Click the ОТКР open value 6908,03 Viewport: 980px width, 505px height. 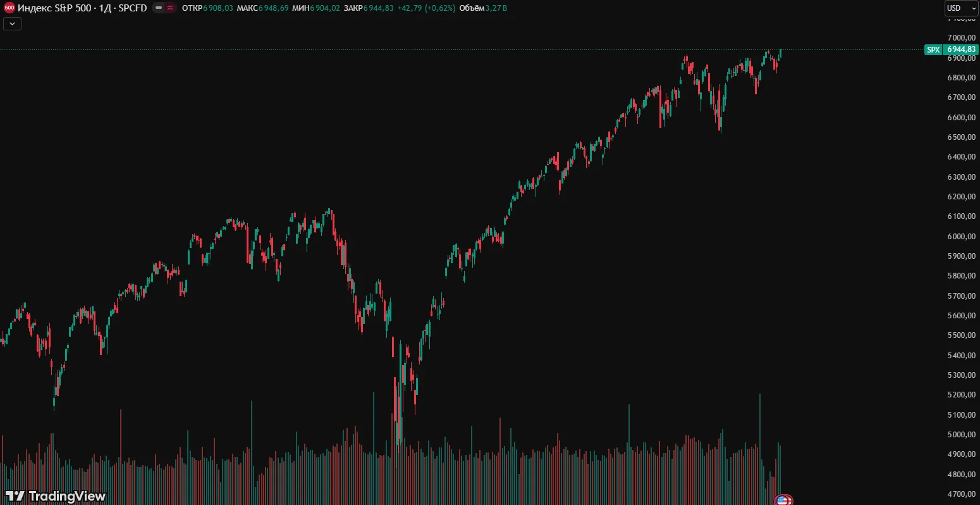pos(217,8)
